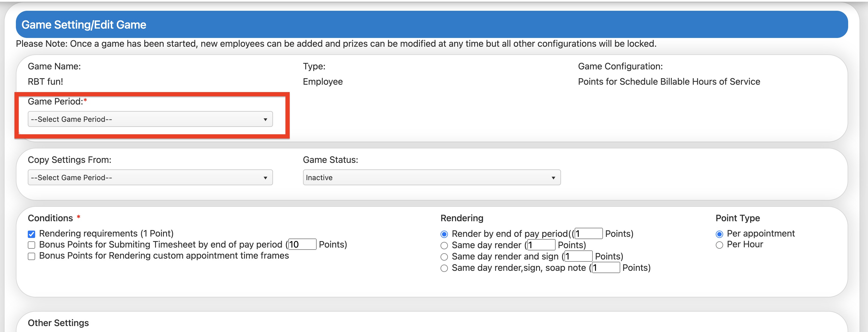Click the Other Settings section heading

(58, 323)
